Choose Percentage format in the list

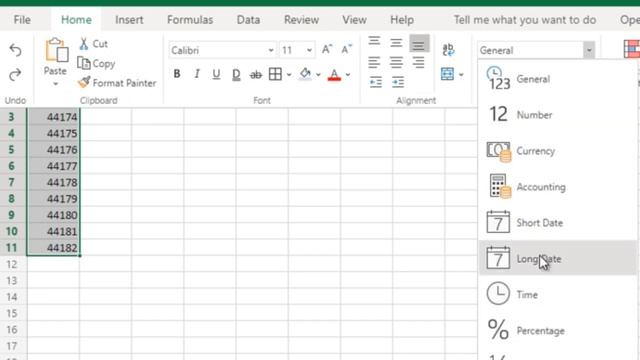click(558, 330)
